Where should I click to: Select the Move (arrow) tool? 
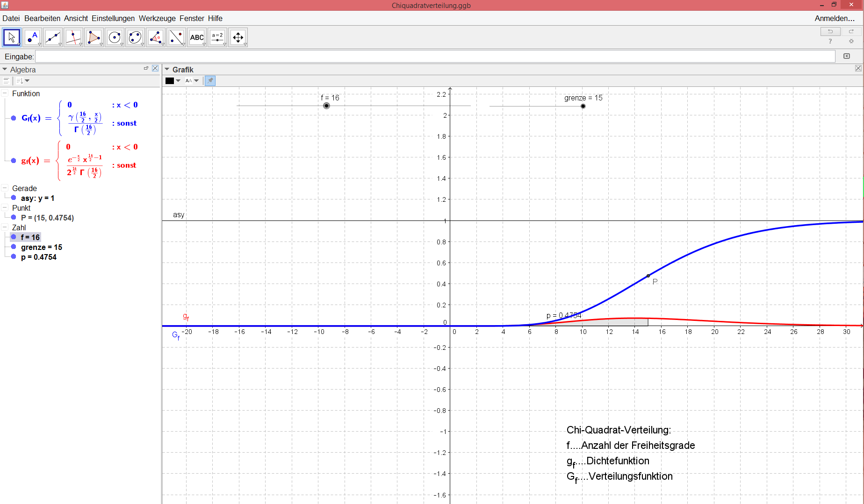[12, 37]
